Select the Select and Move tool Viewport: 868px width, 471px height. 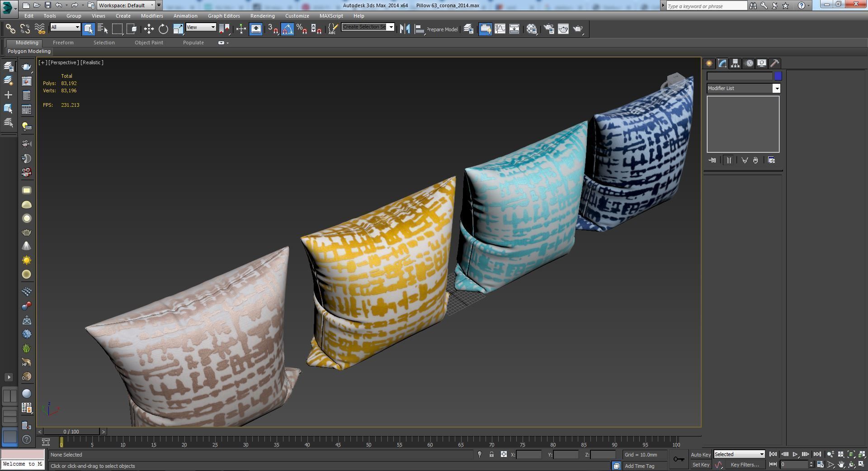click(149, 29)
